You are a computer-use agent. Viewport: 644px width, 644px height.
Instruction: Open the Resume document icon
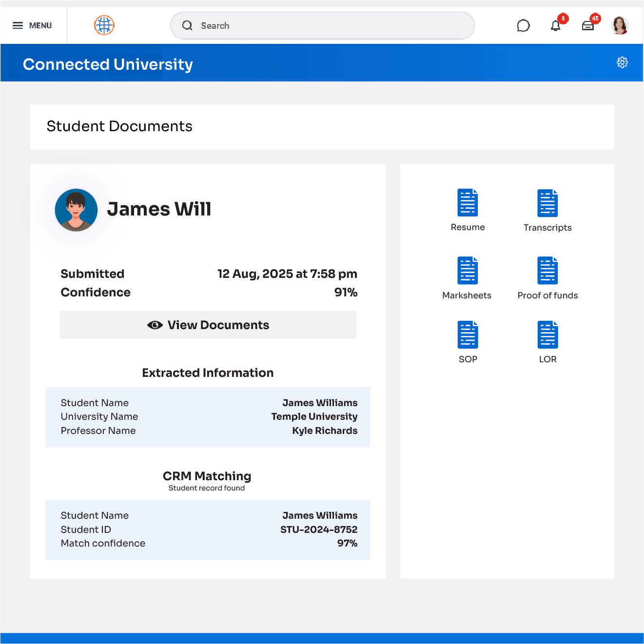pyautogui.click(x=468, y=203)
